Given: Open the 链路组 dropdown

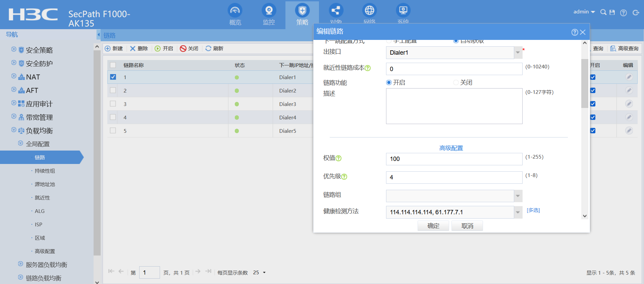Looking at the screenshot, I should click(x=518, y=196).
